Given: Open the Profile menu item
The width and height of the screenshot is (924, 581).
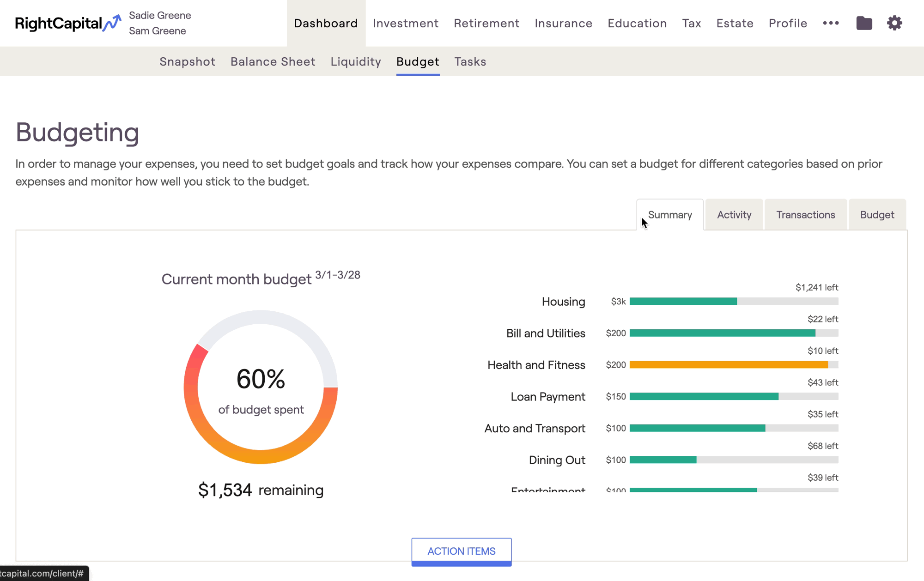Looking at the screenshot, I should tap(788, 23).
